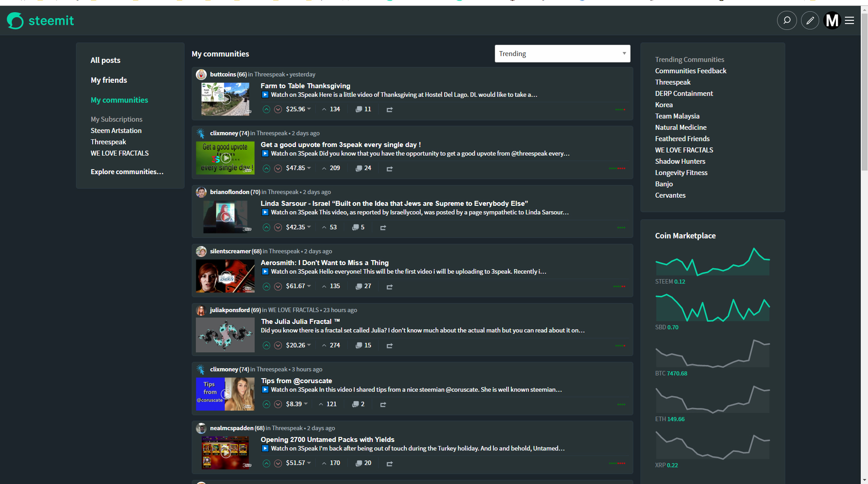Upvote the Farm to Table Thanksgiving post

pos(266,109)
